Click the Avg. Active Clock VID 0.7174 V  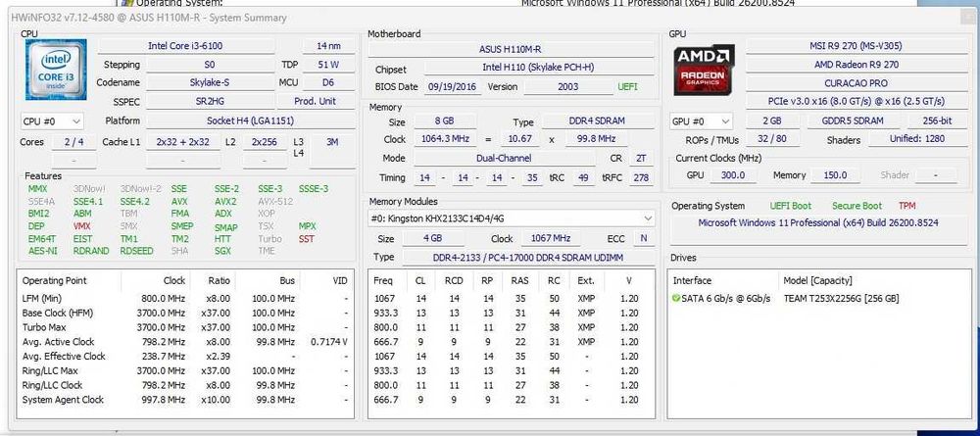tap(328, 342)
